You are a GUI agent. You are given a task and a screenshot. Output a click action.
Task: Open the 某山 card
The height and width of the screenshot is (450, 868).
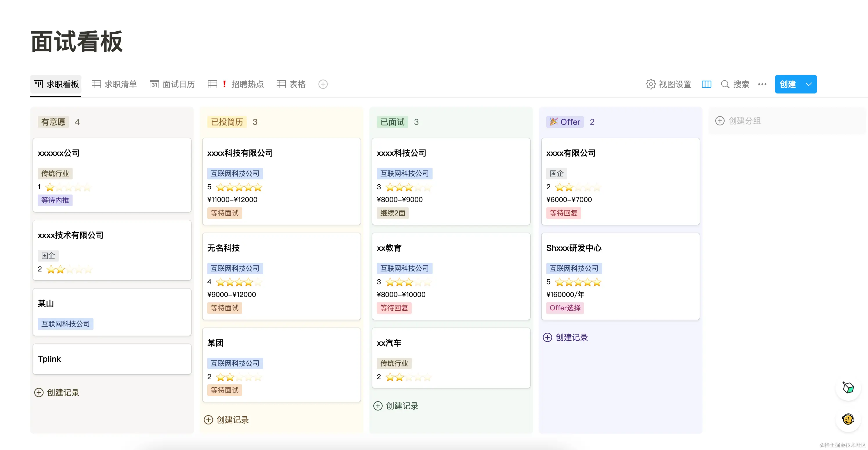click(x=112, y=312)
